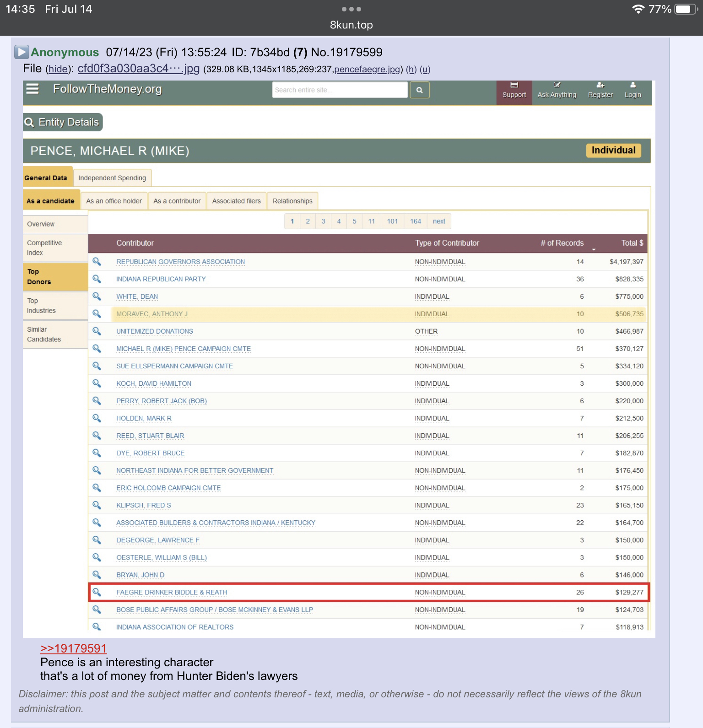Open magnifier for Moravec, Anthony J row

[x=97, y=313]
